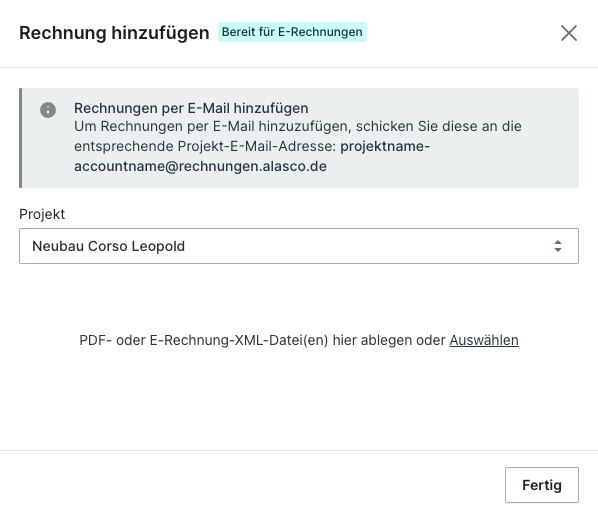Click the Rechnungen per E-Mail hinzufügen heading
Screen dimensions: 598x518
191,108
